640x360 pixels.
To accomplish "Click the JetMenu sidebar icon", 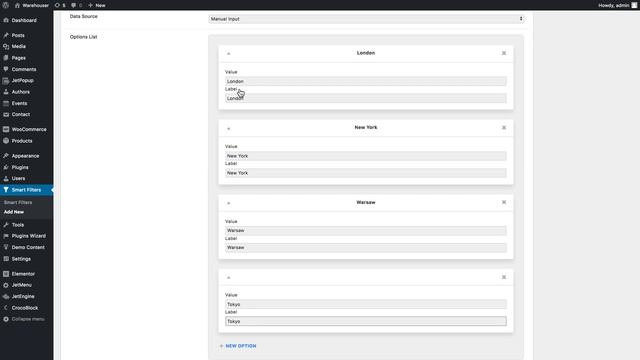I will pyautogui.click(x=6, y=285).
